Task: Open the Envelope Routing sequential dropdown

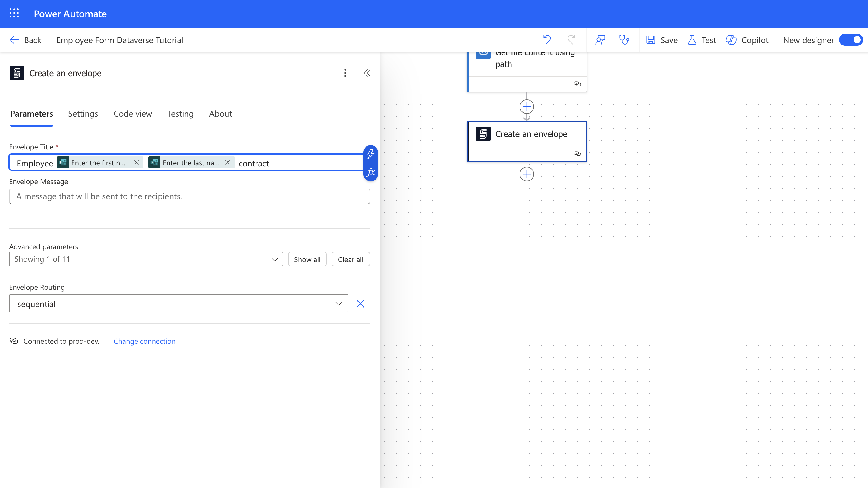Action: [x=178, y=304]
